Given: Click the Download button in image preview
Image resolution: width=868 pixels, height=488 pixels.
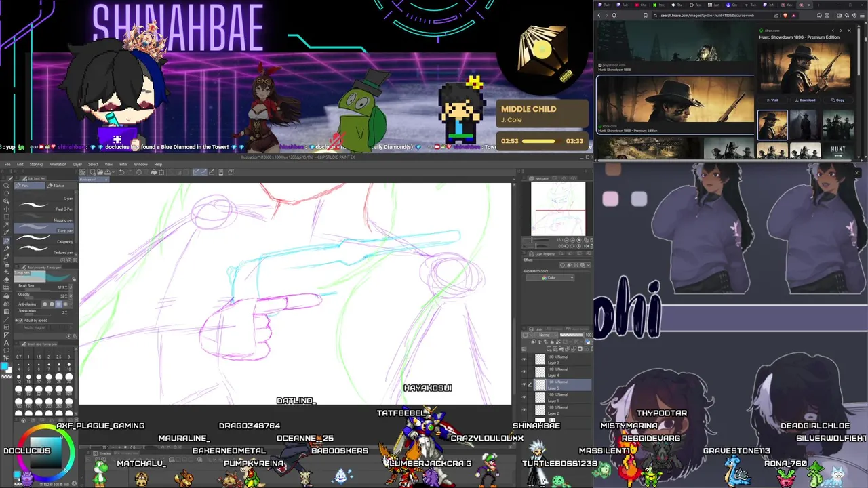Looking at the screenshot, I should (805, 100).
